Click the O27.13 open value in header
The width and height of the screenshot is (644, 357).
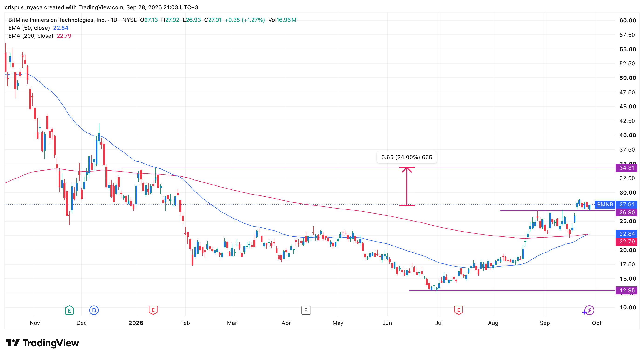point(149,20)
